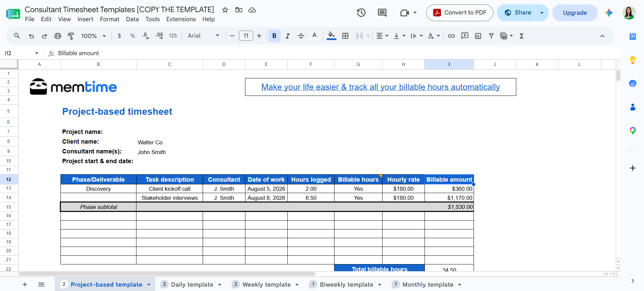The width and height of the screenshot is (644, 291).
Task: Open text wrapping dropdown
Action: click(416, 36)
